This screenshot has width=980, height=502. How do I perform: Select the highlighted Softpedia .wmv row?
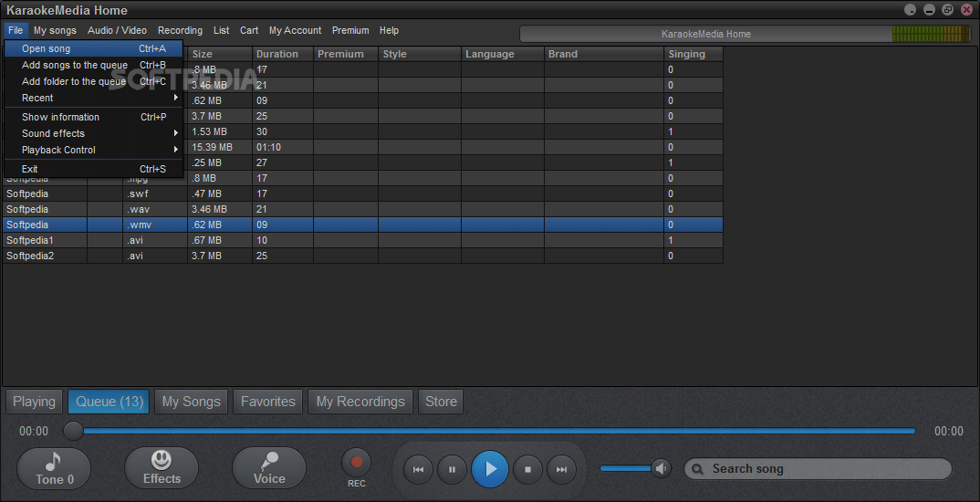point(363,225)
